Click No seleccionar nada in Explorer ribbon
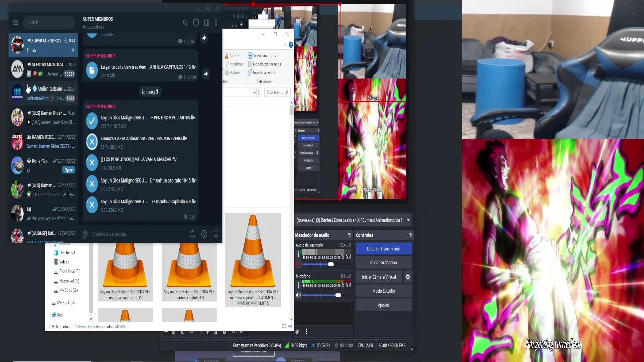 click(264, 64)
